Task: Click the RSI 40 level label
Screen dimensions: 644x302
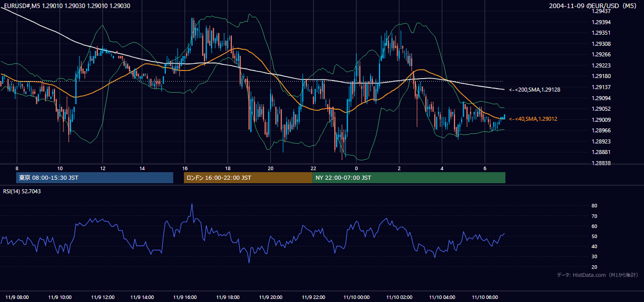Action: coord(594,246)
